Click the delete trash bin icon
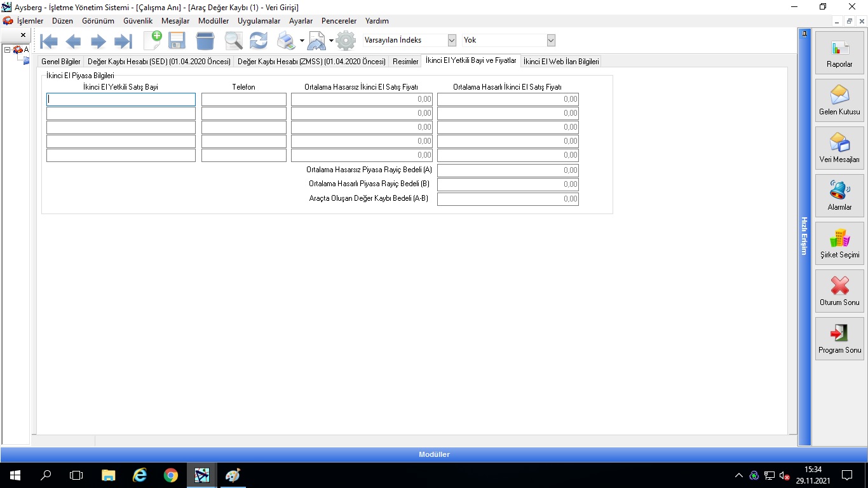Screen dimensions: 868x488 (205, 41)
